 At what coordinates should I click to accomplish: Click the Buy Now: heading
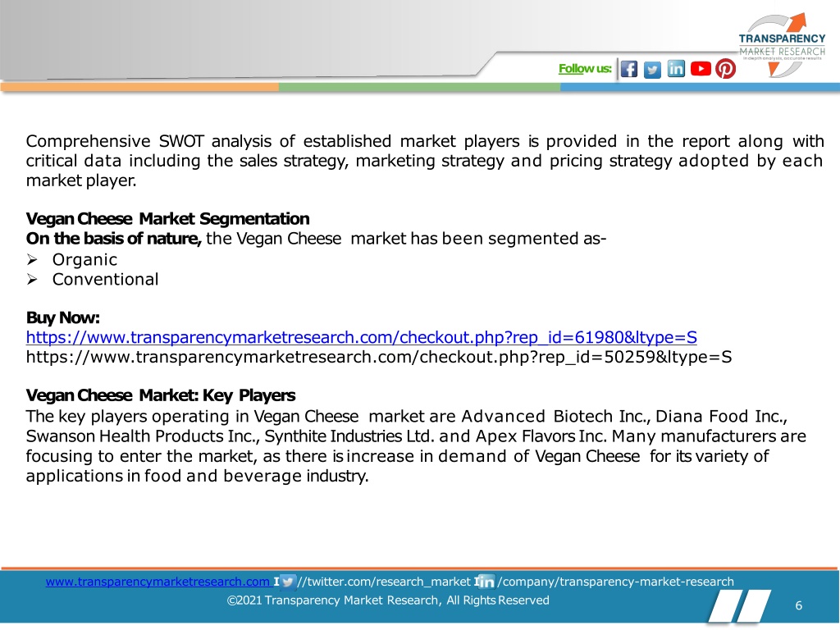click(62, 317)
